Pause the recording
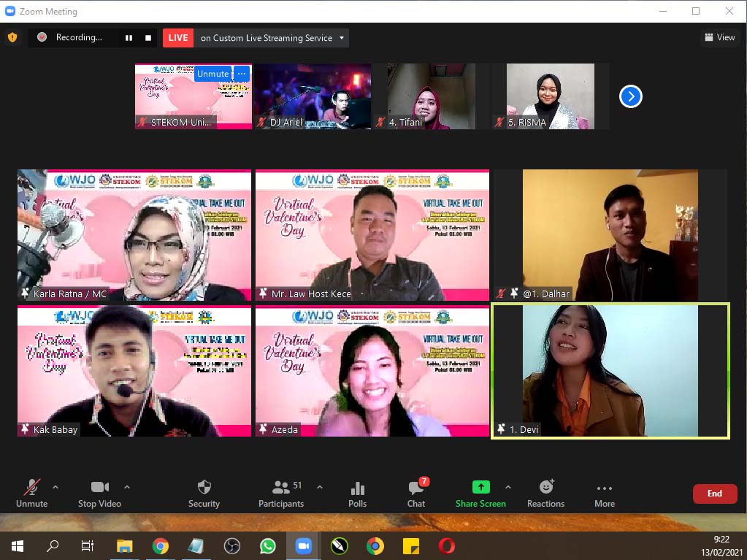Image resolution: width=747 pixels, height=560 pixels. (x=129, y=38)
